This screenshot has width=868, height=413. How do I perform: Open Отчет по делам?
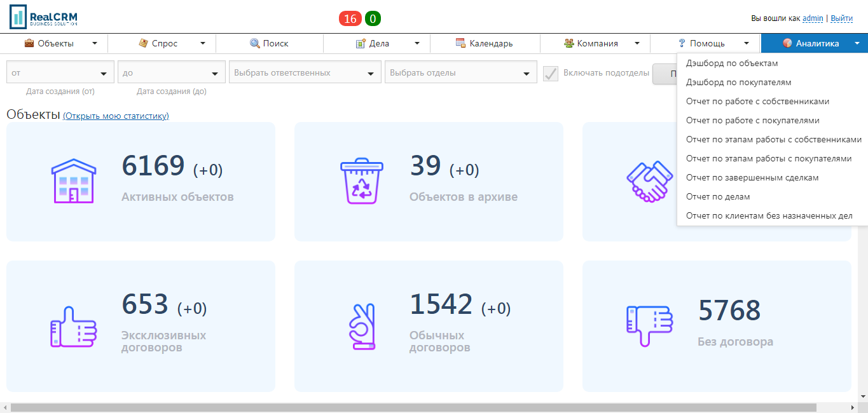[719, 196]
